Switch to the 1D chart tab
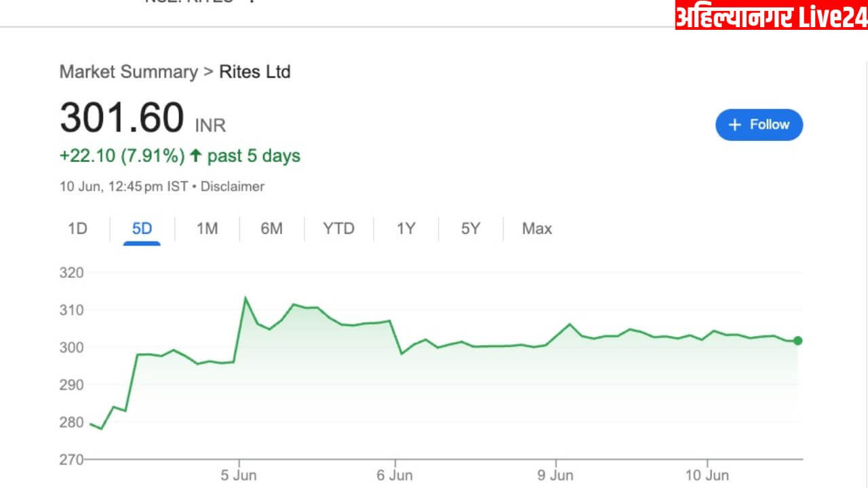The image size is (868, 488). 77,229
